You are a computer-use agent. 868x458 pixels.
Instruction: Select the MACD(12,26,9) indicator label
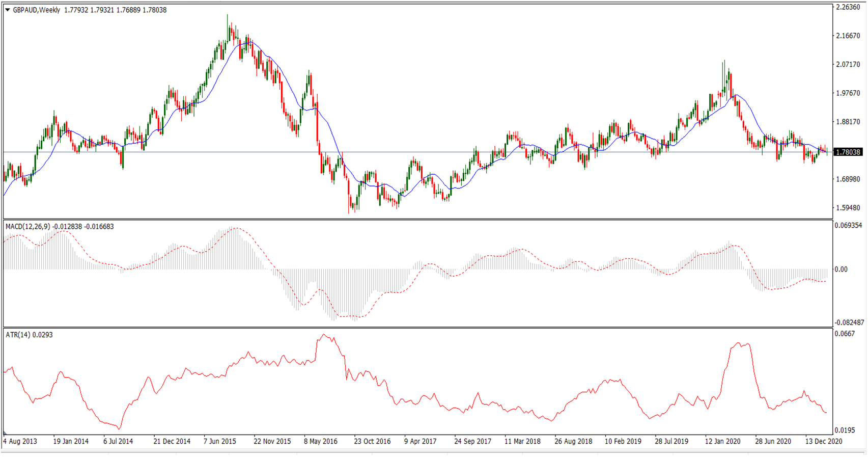(28, 226)
